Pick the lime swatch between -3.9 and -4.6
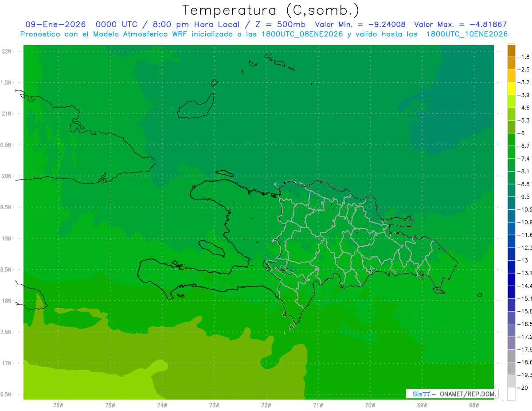 [511, 102]
